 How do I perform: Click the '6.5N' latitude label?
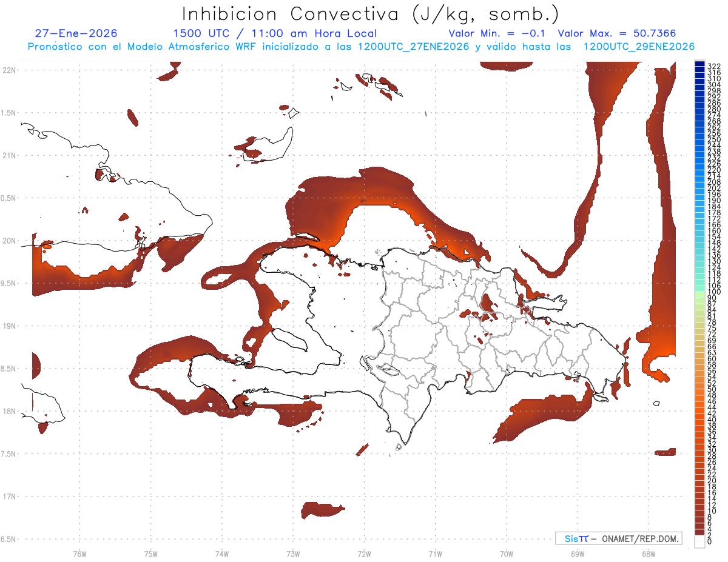[x=9, y=539]
